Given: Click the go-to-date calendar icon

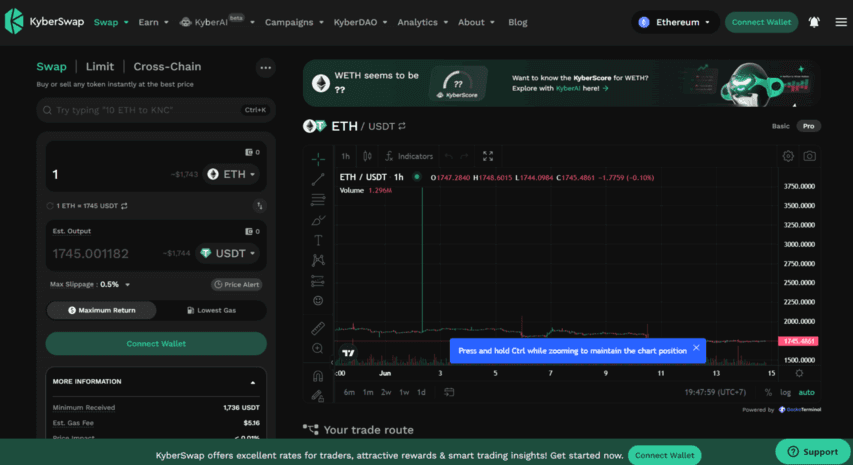Looking at the screenshot, I should pos(449,392).
